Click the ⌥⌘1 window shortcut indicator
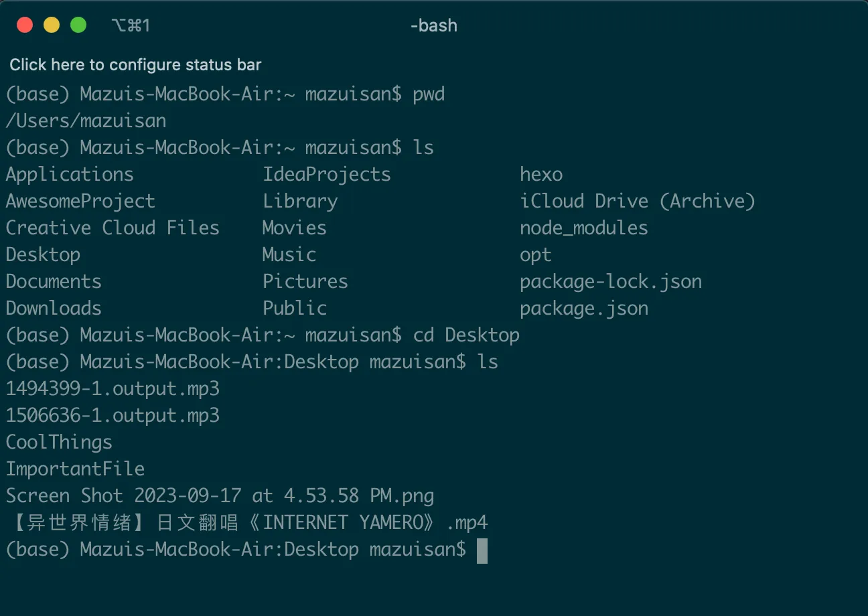This screenshot has width=868, height=616. [x=131, y=26]
